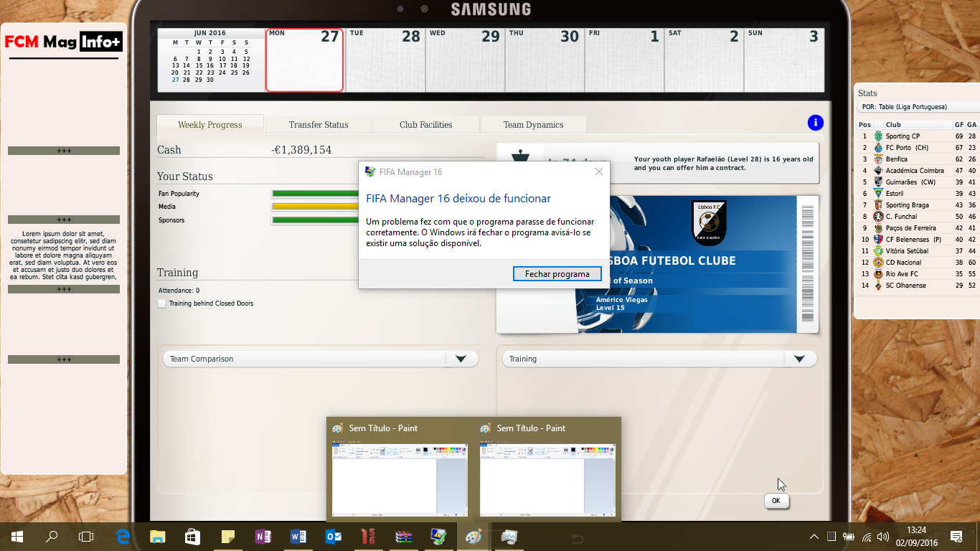Enable Training behind Closed Doors checkbox
This screenshot has width=980, height=551.
click(x=162, y=303)
